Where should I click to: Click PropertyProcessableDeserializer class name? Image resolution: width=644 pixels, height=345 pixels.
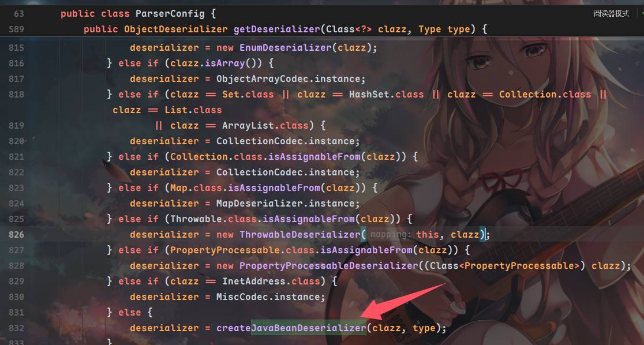[x=328, y=266]
